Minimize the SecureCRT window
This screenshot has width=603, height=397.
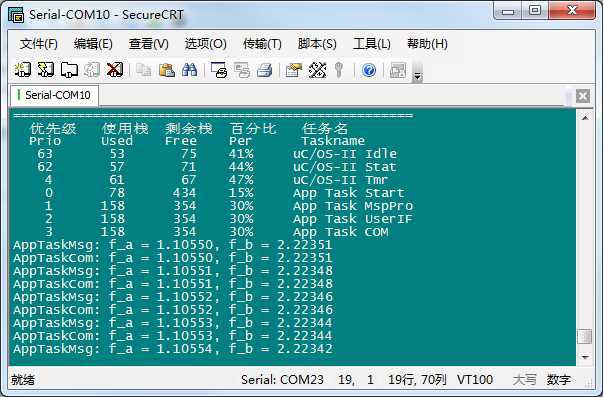click(508, 11)
